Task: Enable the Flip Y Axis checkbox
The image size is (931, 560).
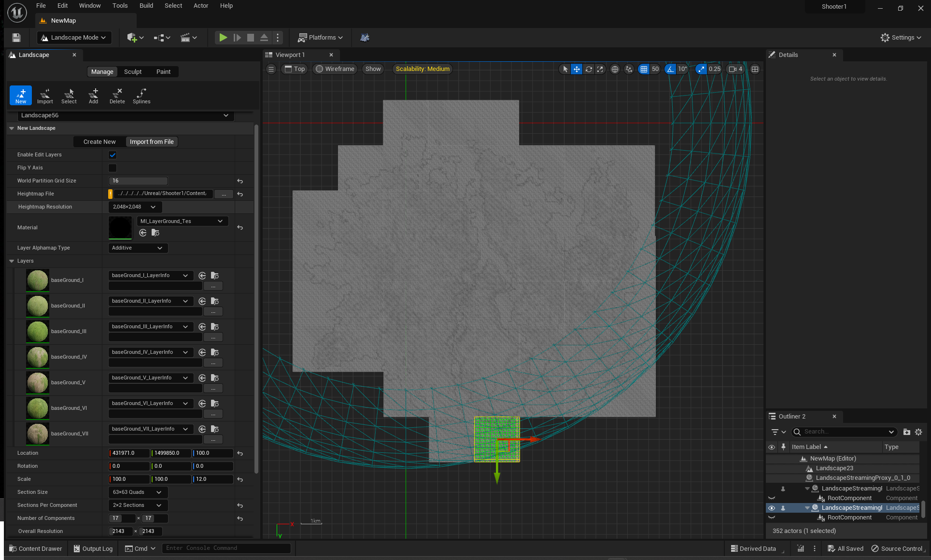Action: point(112,168)
